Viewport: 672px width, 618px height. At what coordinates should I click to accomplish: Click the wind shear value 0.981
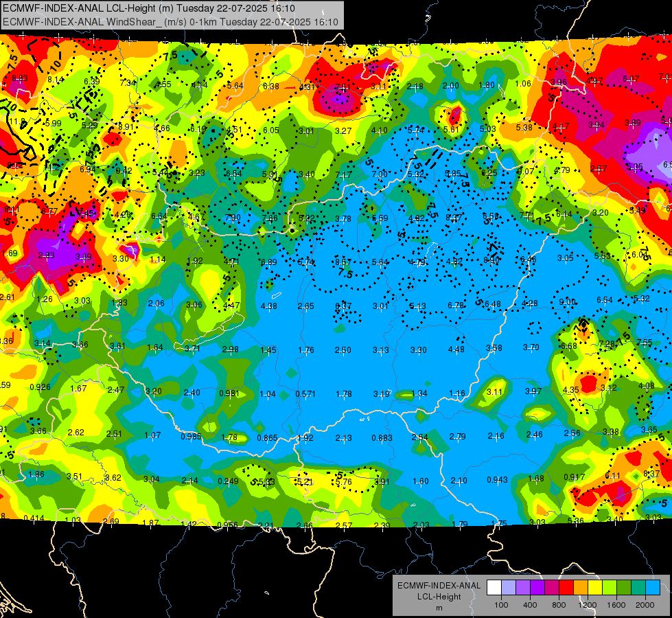tap(229, 393)
